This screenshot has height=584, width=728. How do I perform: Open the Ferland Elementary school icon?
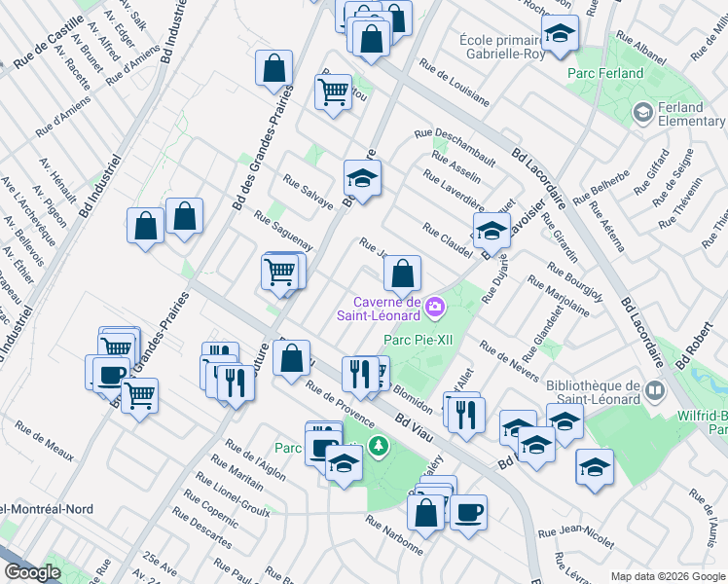(x=643, y=114)
